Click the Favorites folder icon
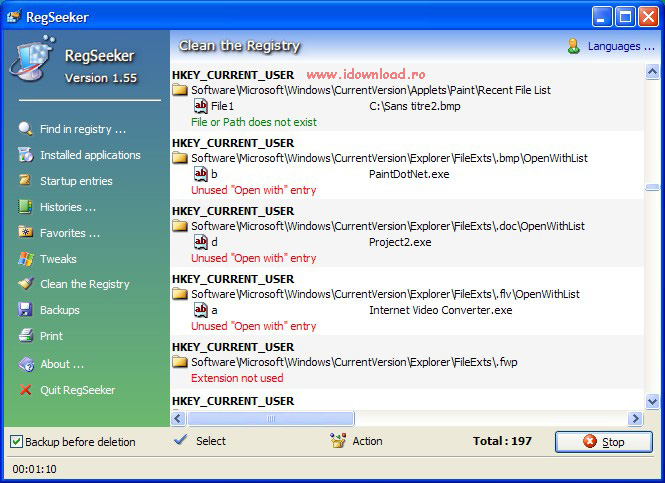The image size is (665, 483). pos(25,232)
